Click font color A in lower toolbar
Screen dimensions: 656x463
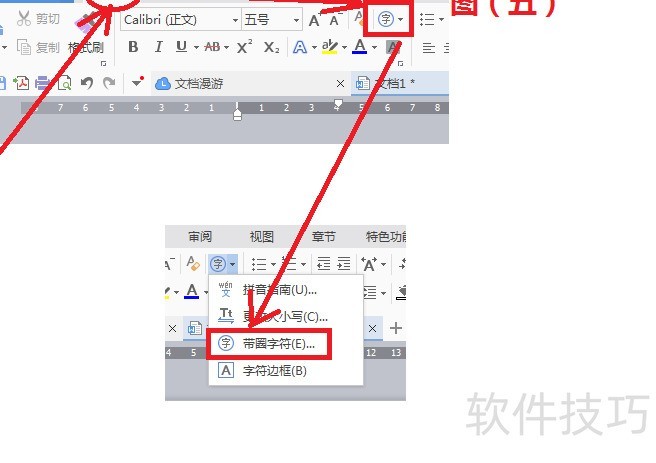192,291
